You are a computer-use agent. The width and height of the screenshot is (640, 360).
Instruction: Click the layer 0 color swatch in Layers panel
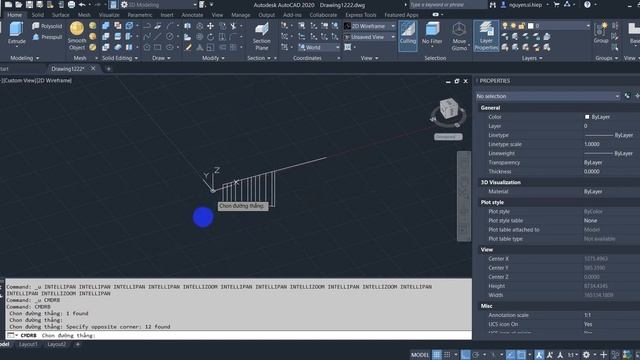[531, 26]
